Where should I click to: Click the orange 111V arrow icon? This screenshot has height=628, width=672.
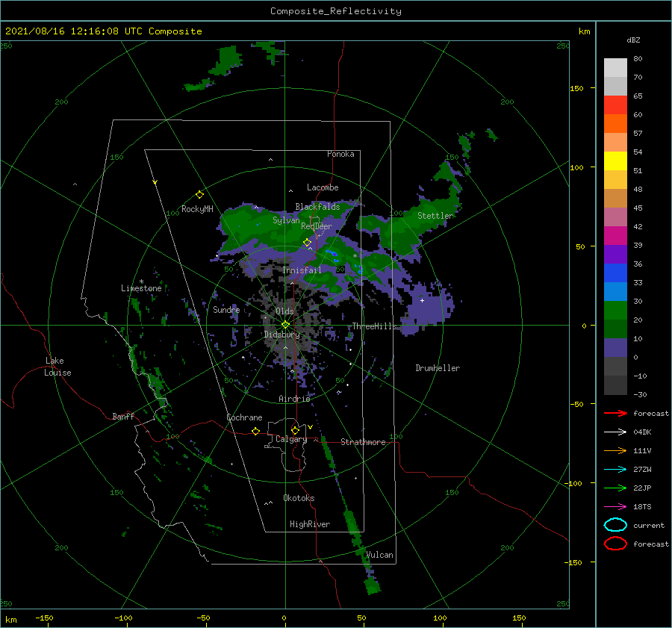point(615,450)
